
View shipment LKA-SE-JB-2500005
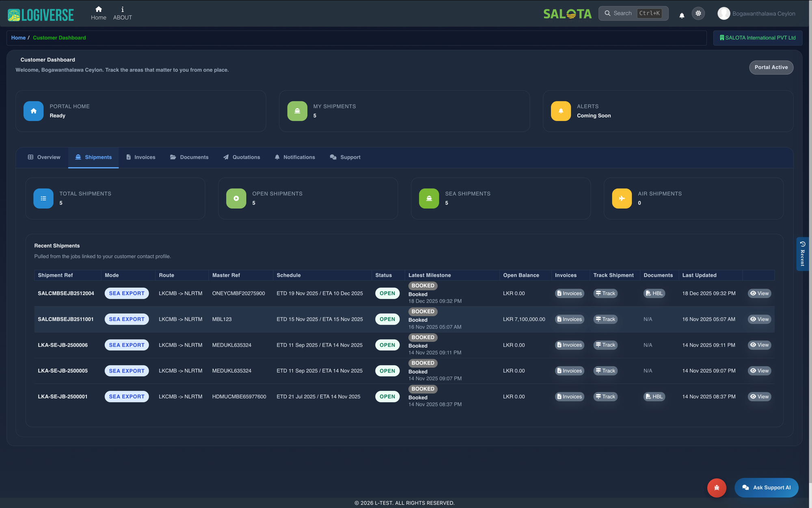(759, 371)
